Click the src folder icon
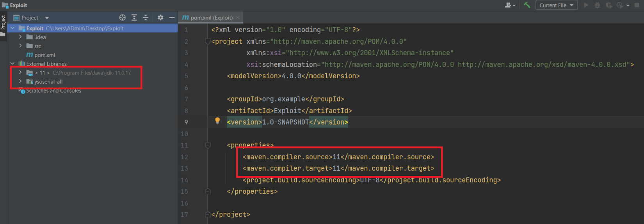 (x=30, y=46)
